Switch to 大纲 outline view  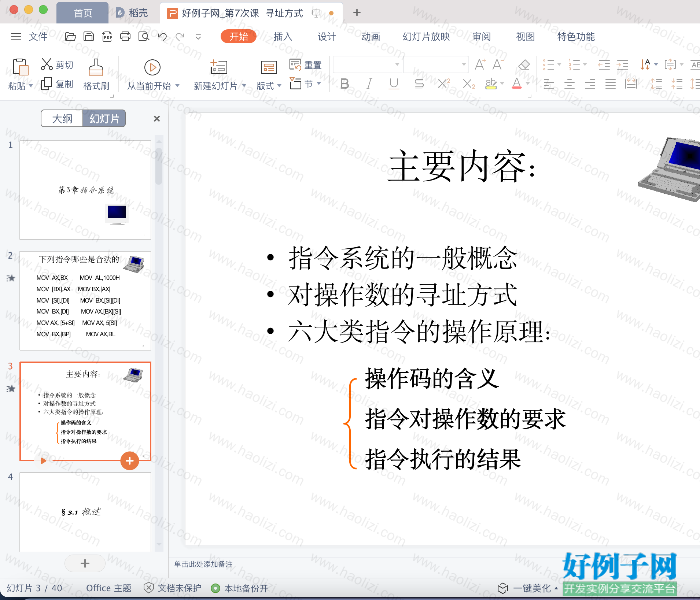click(62, 119)
